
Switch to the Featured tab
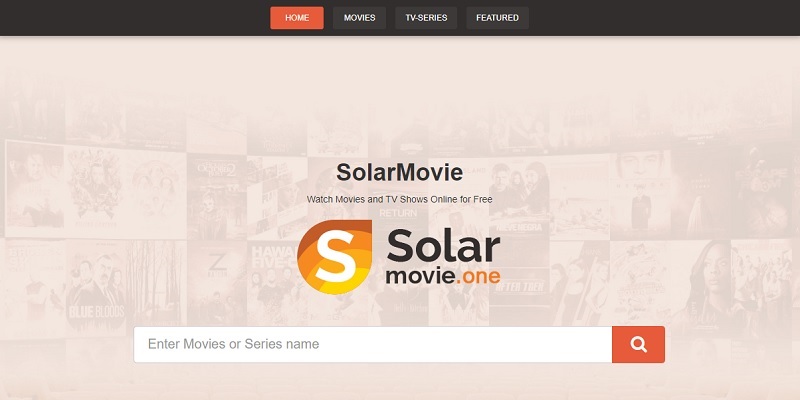(x=497, y=18)
